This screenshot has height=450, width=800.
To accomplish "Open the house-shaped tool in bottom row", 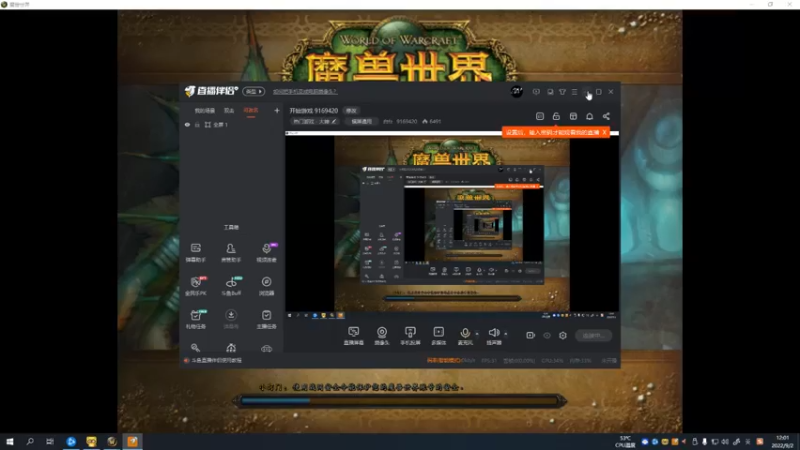I will (231, 348).
